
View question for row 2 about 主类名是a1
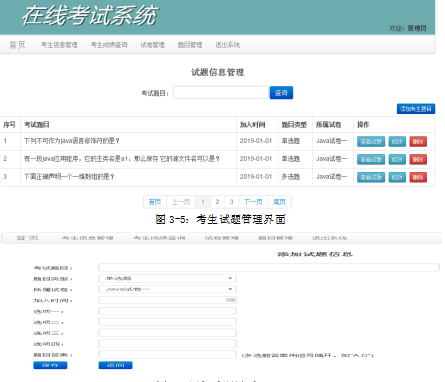371,159
